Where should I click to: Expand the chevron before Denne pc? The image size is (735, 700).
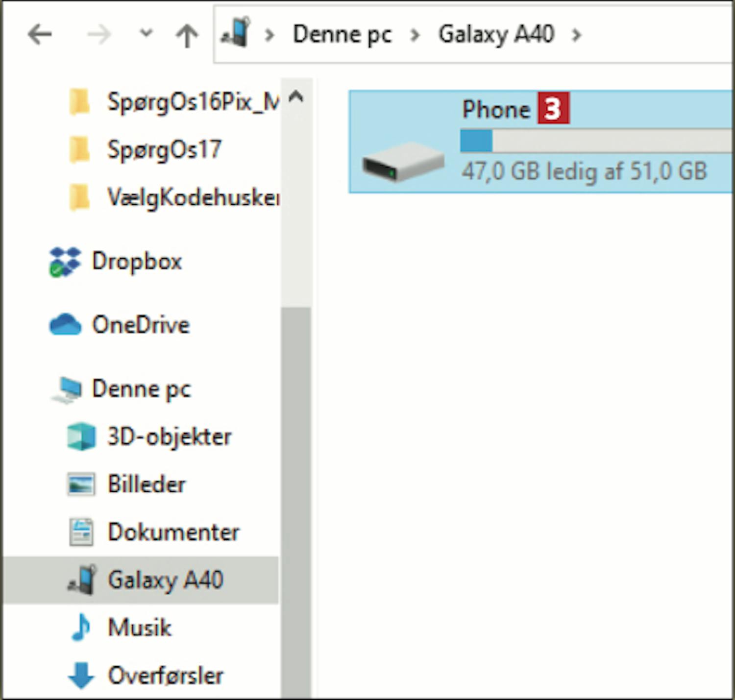point(269,35)
